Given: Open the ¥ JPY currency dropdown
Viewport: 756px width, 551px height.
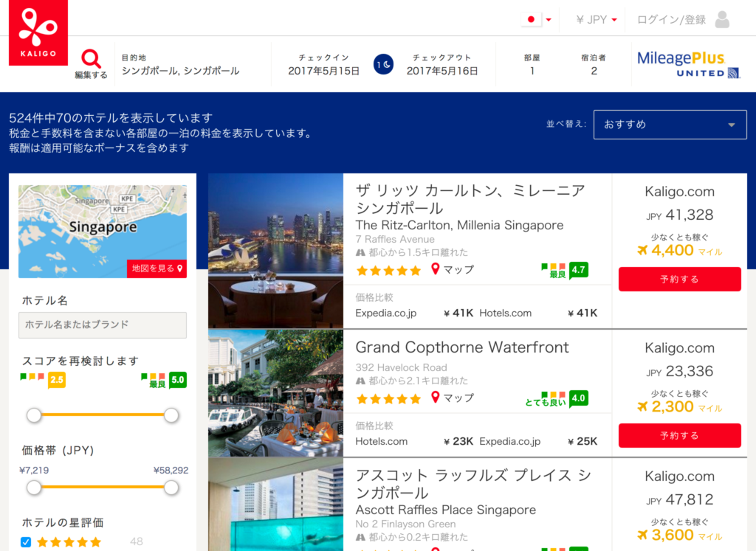Looking at the screenshot, I should 597,20.
